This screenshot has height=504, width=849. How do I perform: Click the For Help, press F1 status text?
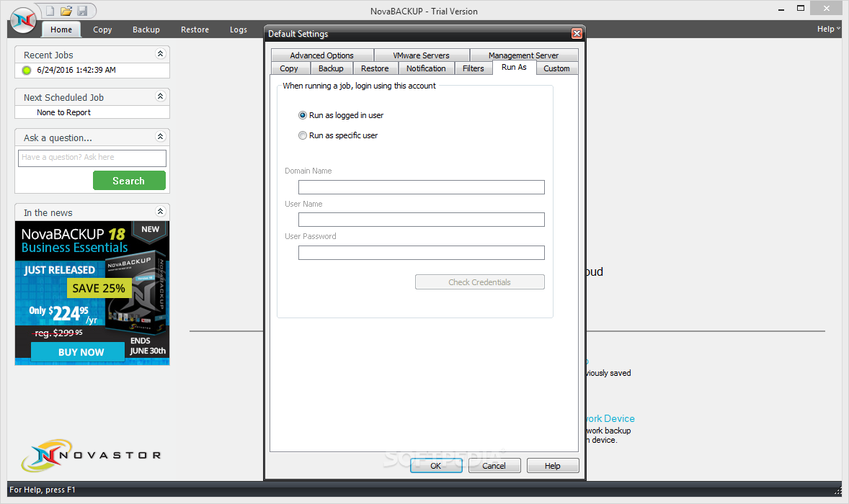(43, 490)
